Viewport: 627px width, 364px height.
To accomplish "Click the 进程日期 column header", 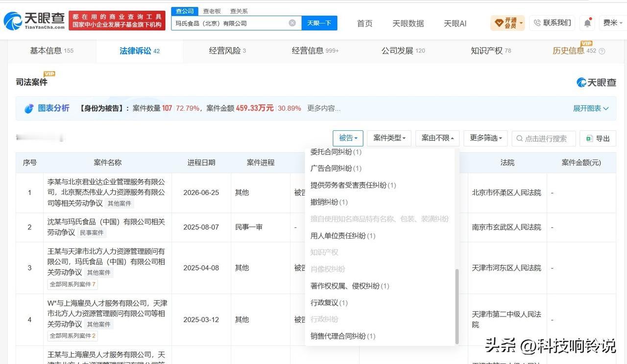I will (201, 163).
